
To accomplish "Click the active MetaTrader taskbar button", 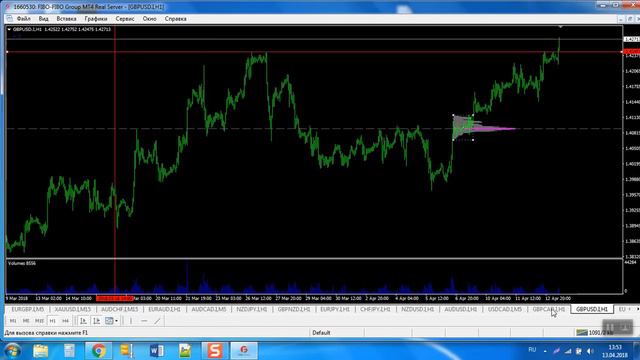I will (x=244, y=351).
